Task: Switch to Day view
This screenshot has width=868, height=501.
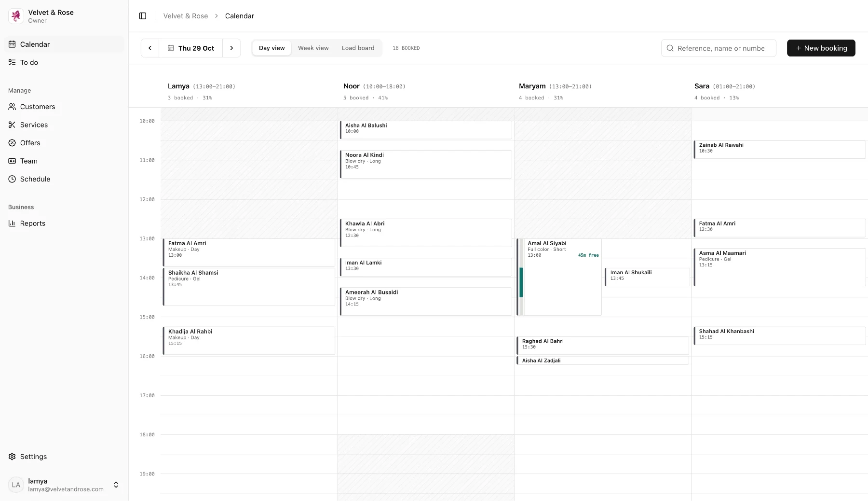Action: click(x=271, y=48)
